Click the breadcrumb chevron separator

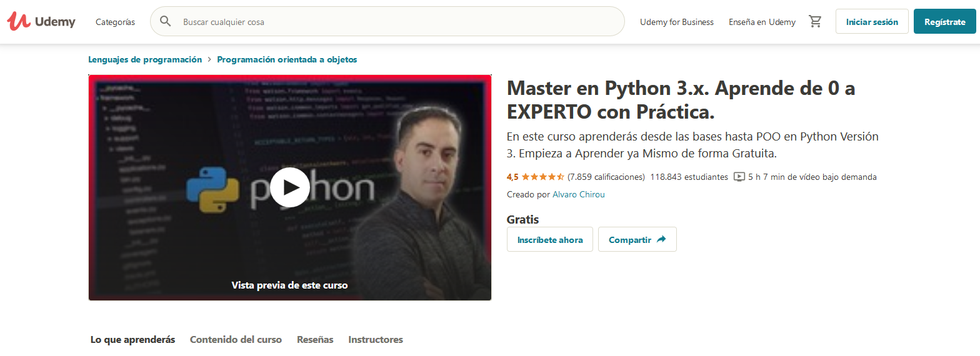[209, 60]
